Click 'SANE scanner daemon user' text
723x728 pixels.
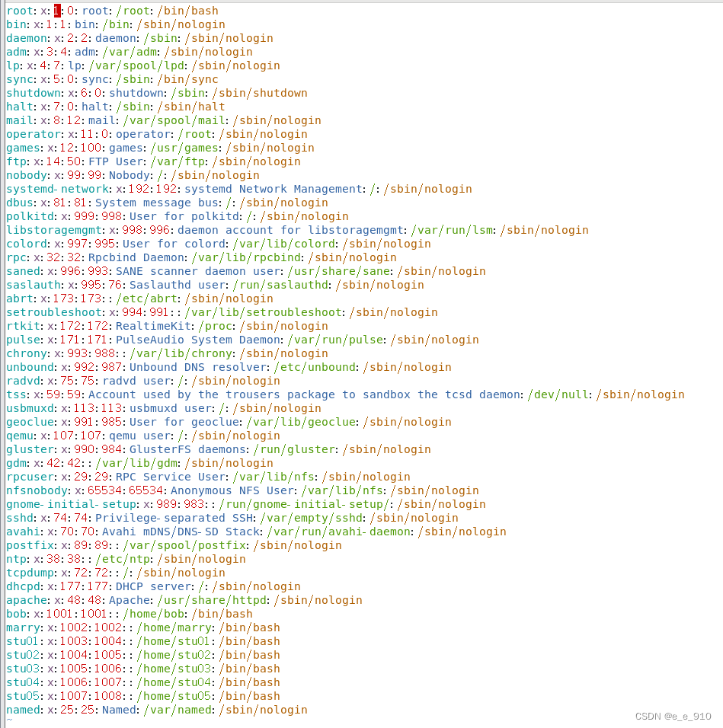(198, 271)
